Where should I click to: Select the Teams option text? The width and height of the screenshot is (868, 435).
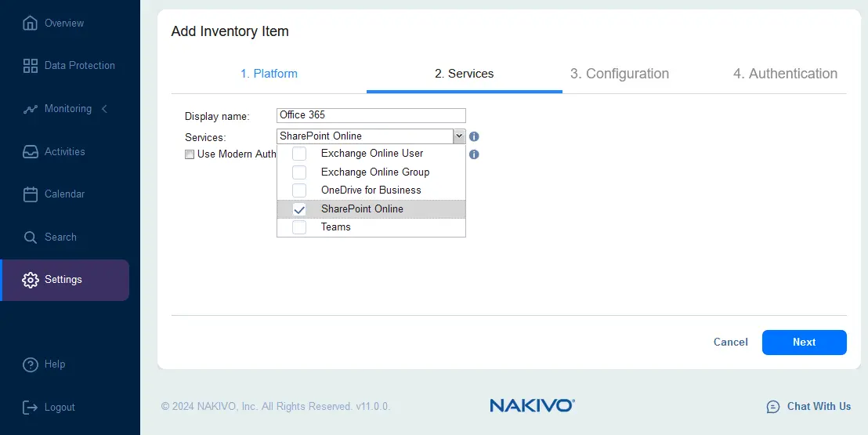tap(335, 227)
